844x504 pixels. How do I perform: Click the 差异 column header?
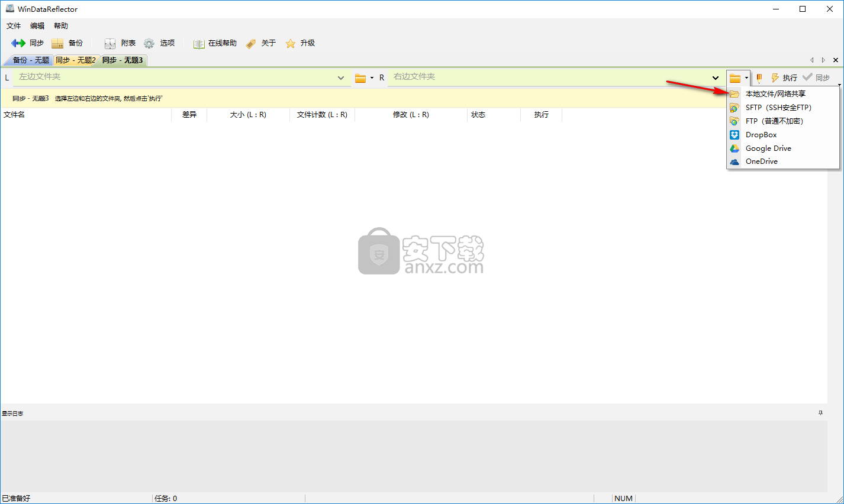[x=189, y=115]
